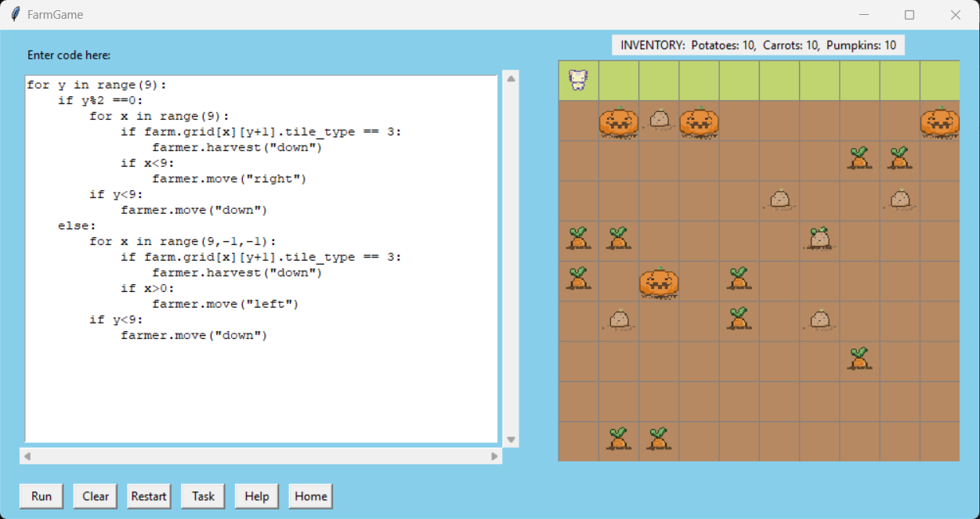This screenshot has height=519, width=980.
Task: Go back using the Home button
Action: click(310, 496)
